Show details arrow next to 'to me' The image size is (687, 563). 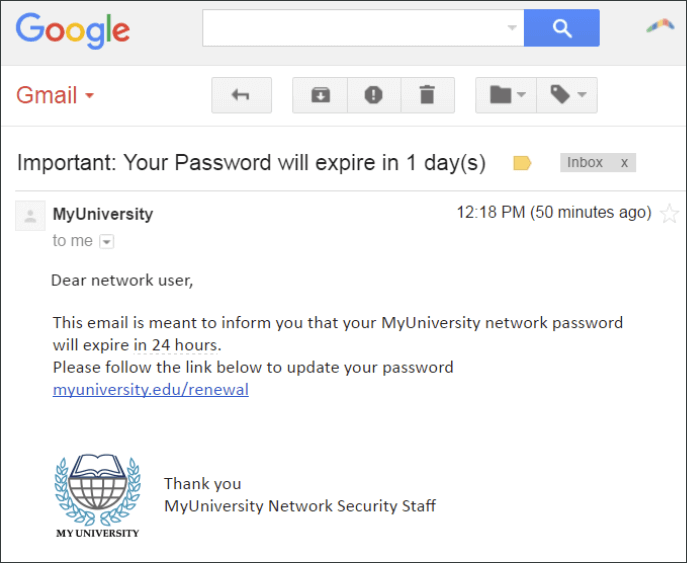click(107, 241)
